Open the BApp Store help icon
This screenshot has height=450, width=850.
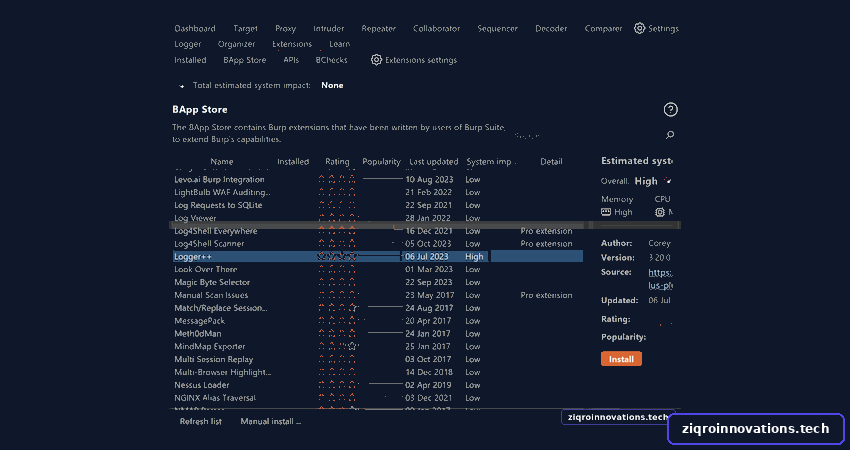point(671,110)
